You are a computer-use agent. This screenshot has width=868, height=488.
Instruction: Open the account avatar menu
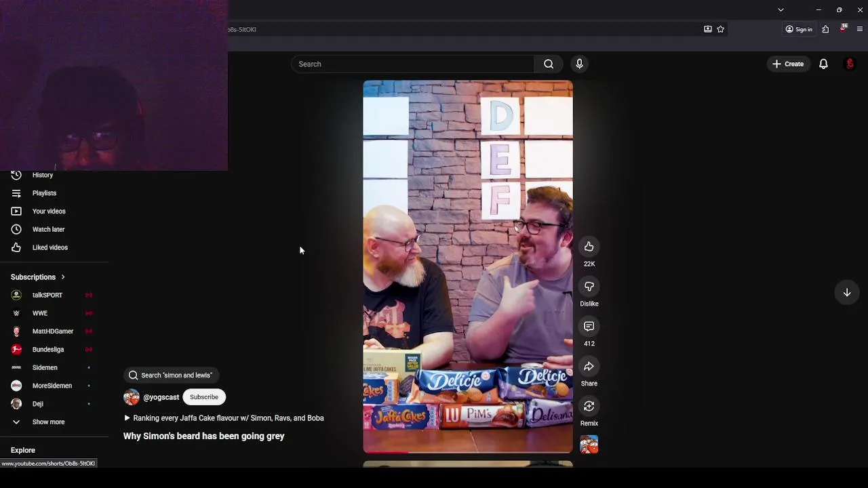point(850,64)
